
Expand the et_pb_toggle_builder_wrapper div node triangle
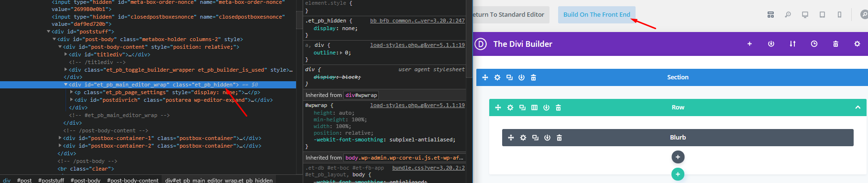tap(66, 70)
